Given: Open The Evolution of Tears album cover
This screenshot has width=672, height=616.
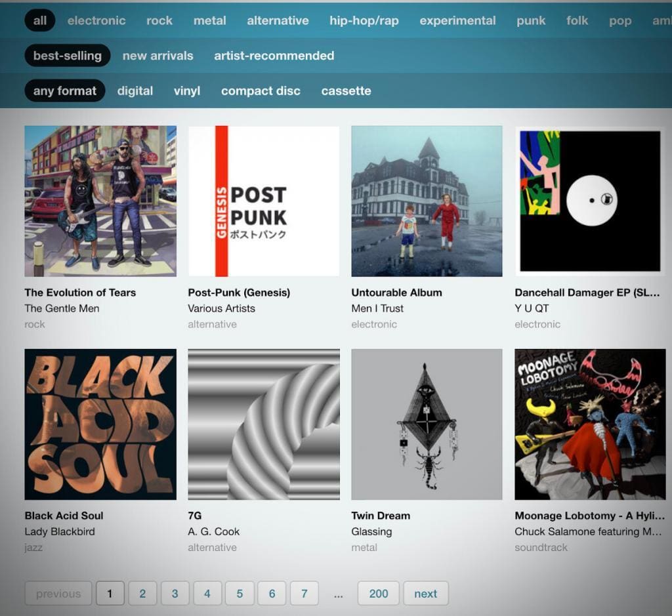Looking at the screenshot, I should (100, 201).
